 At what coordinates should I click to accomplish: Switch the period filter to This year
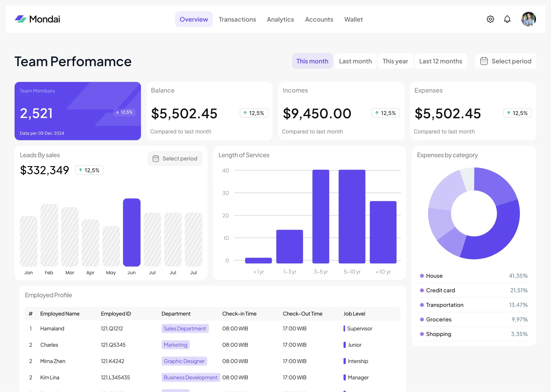pos(395,61)
